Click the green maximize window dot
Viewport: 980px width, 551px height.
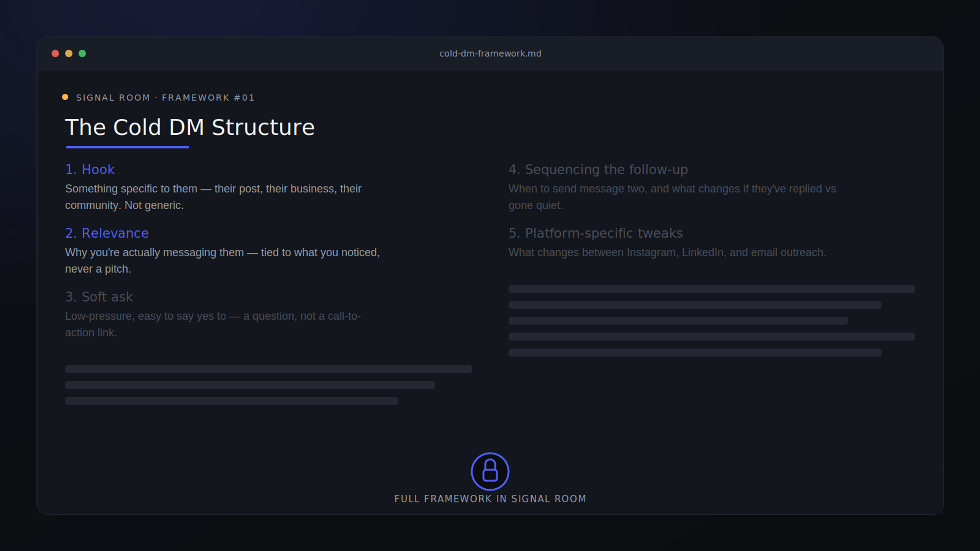pyautogui.click(x=82, y=54)
